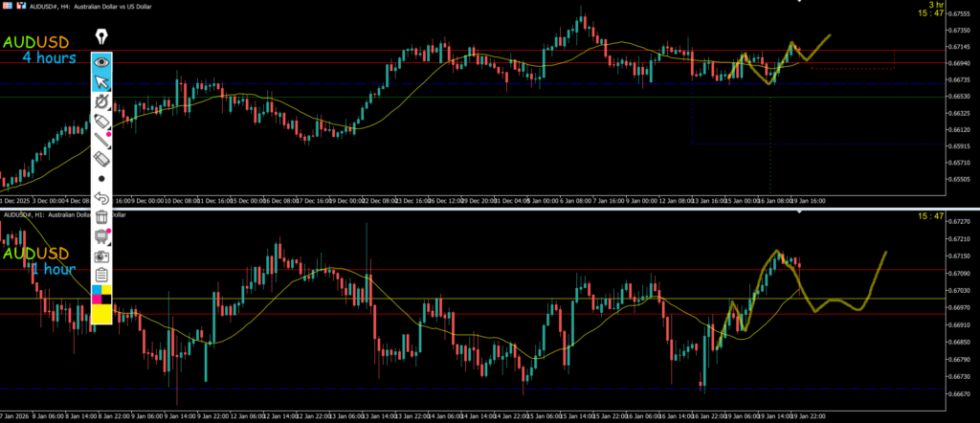Select the straight line tool with pink dot

[x=101, y=142]
